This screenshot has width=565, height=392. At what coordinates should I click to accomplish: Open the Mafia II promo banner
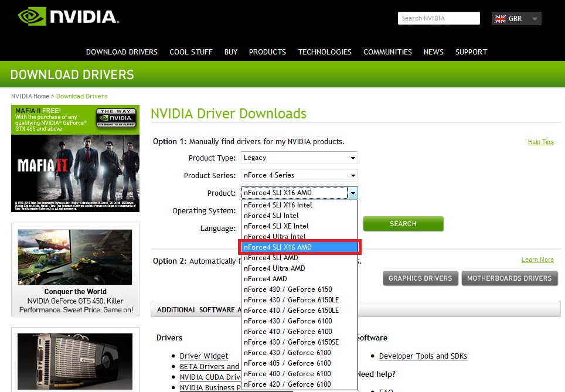[x=75, y=158]
